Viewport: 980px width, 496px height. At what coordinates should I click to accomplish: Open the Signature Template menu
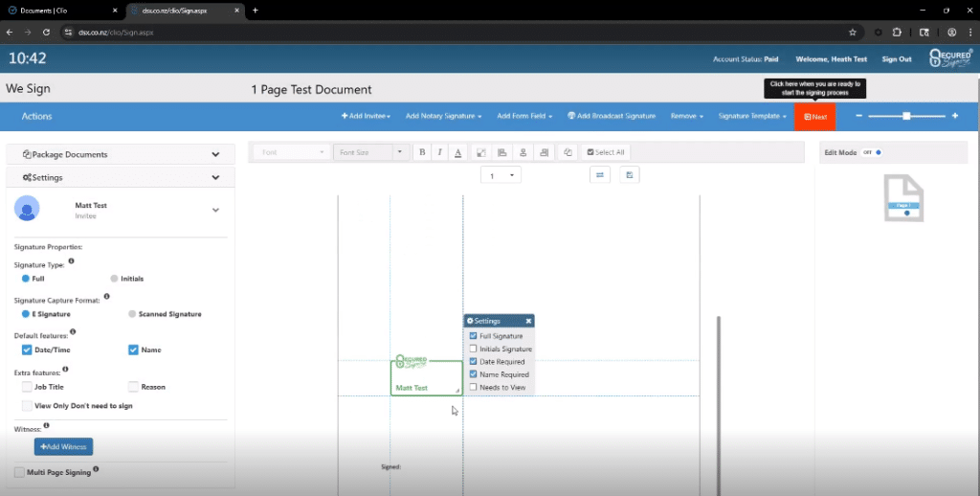pos(752,116)
